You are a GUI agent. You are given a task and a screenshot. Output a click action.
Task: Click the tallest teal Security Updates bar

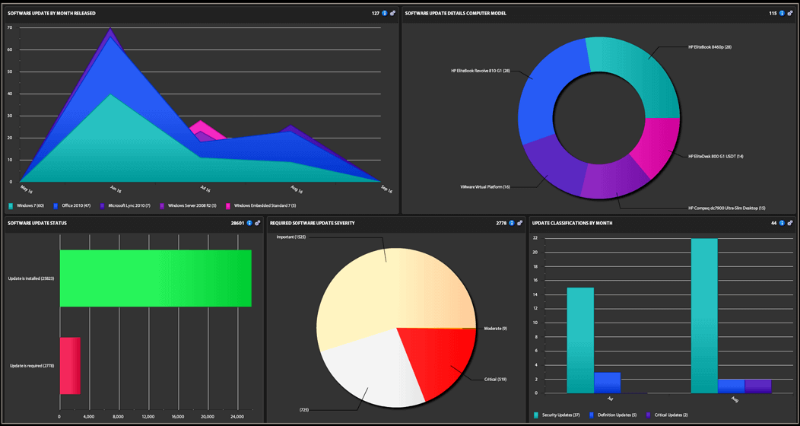point(704,316)
